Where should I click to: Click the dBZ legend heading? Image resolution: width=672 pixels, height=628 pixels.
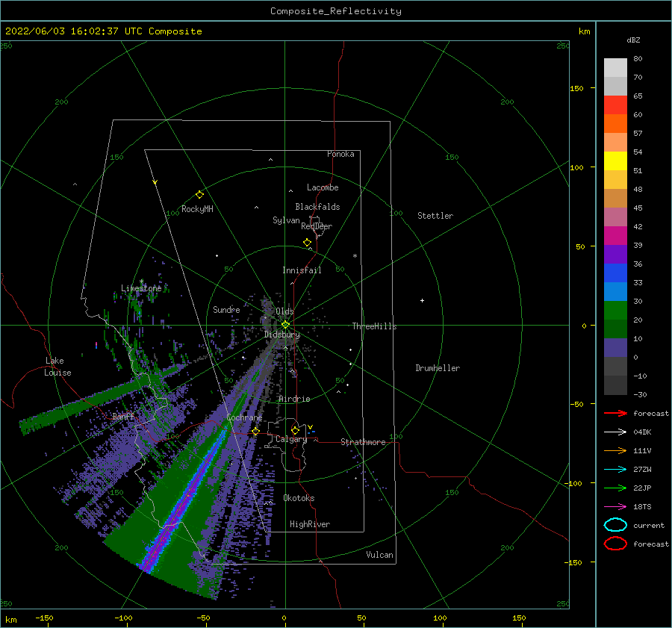click(x=633, y=40)
